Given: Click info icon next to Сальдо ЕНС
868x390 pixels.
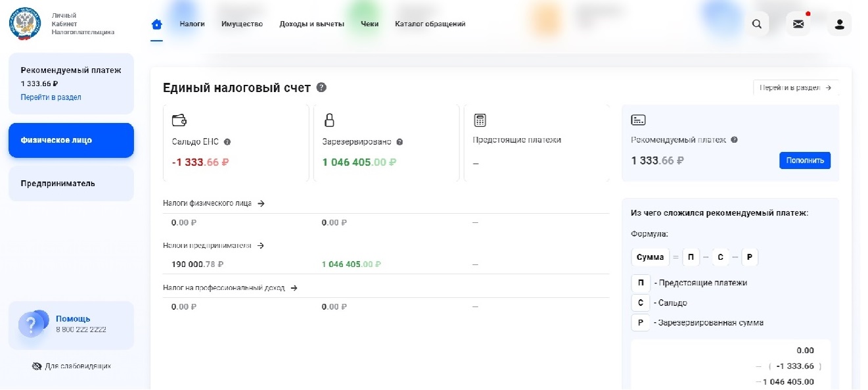Looking at the screenshot, I should 227,142.
